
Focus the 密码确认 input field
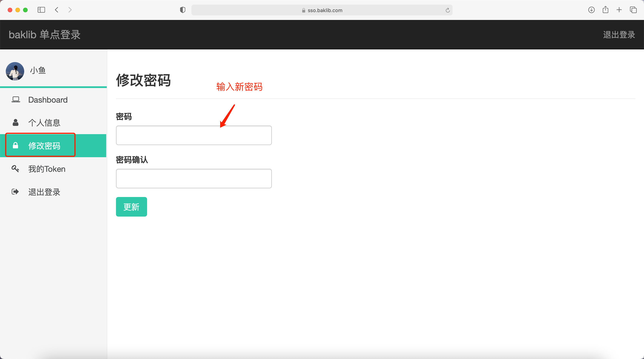coord(194,178)
